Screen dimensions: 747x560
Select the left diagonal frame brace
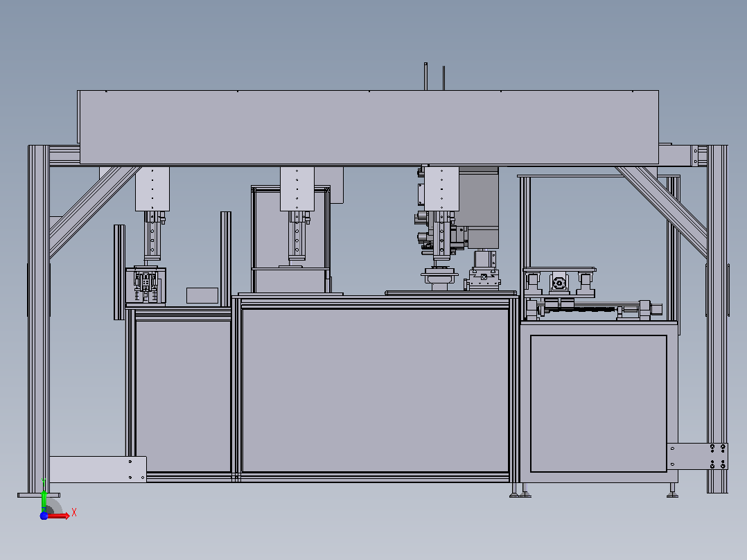pos(94,211)
